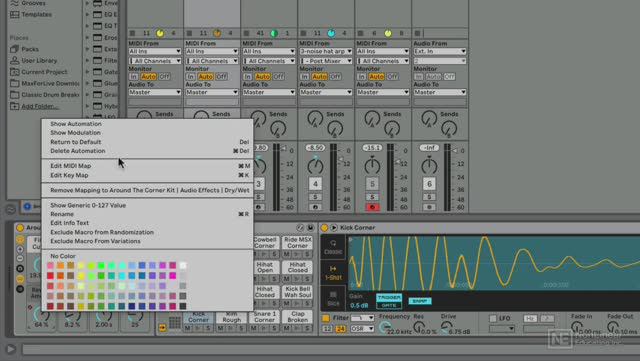The width and height of the screenshot is (640, 361).
Task: Mute the Kick Corner drum pad
Action: point(188,328)
